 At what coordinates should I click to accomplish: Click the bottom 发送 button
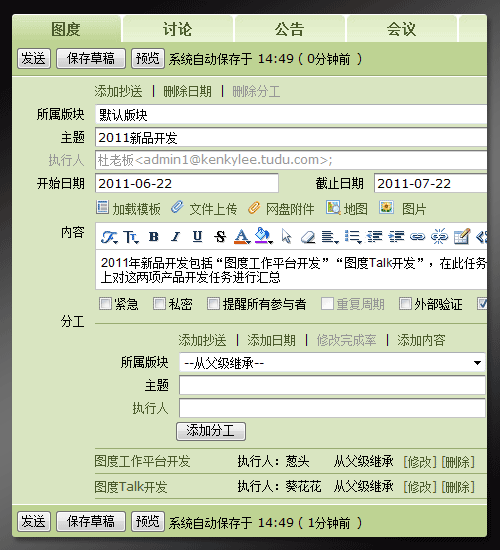(x=34, y=522)
